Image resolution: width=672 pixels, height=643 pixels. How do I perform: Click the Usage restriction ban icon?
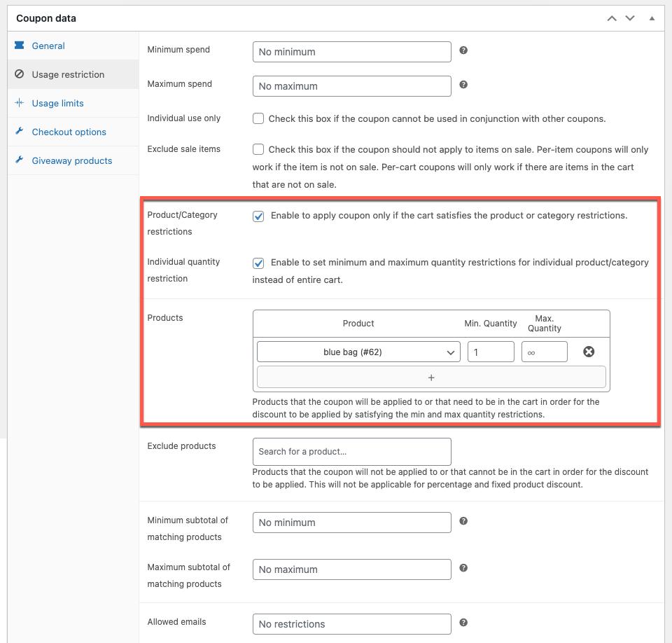[x=20, y=74]
